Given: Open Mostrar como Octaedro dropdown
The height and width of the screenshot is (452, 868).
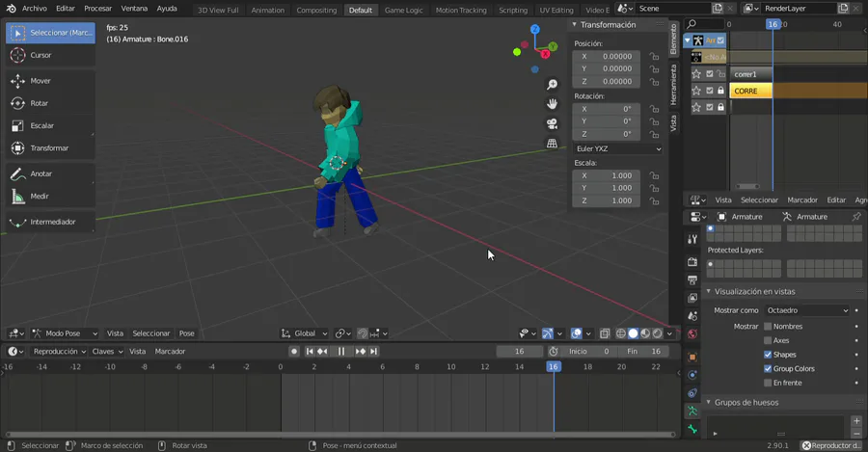Looking at the screenshot, I should [807, 310].
